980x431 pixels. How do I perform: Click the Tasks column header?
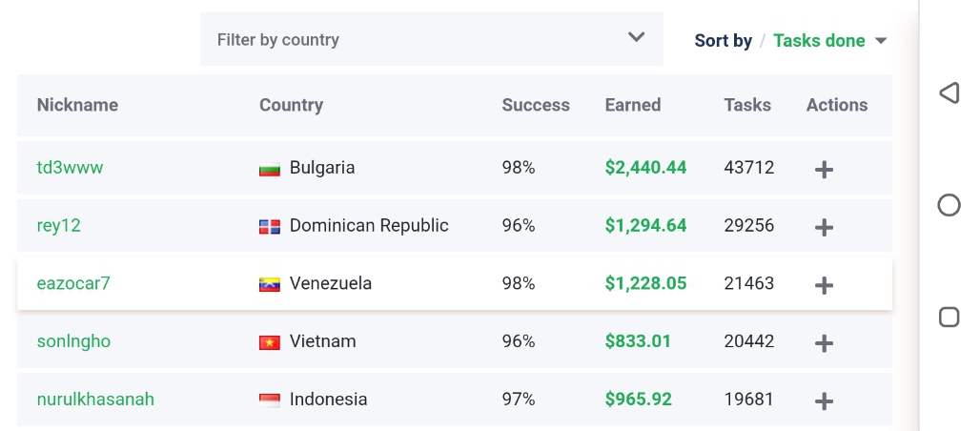pos(747,105)
